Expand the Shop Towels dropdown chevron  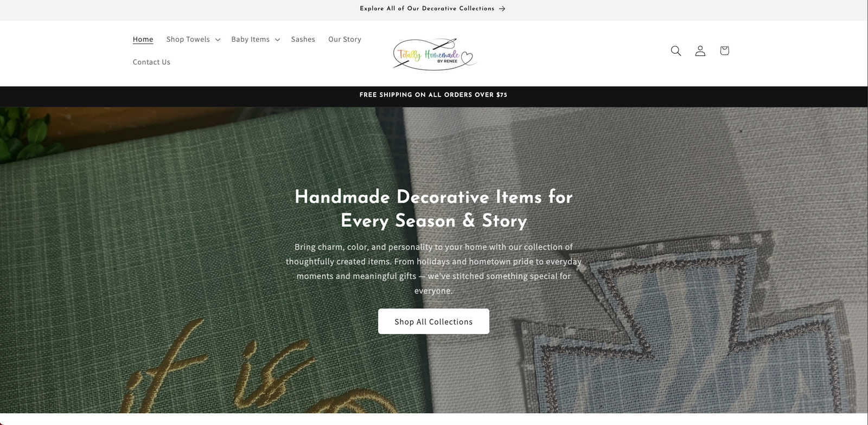218,40
